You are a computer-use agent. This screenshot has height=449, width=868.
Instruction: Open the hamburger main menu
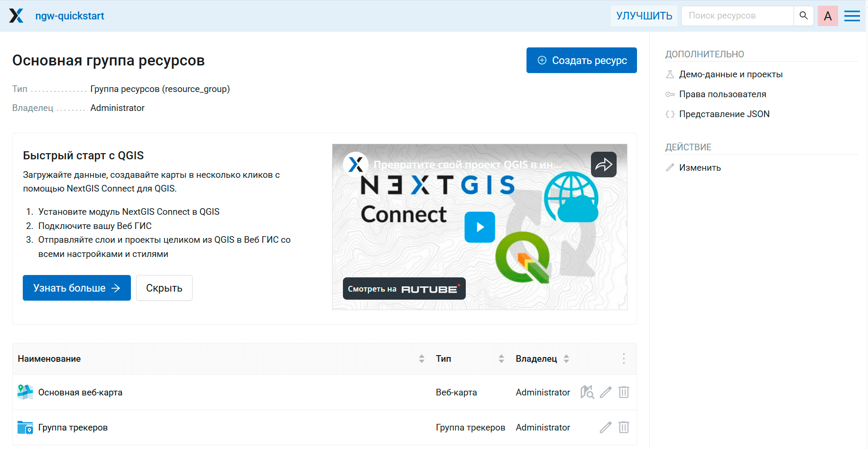852,16
